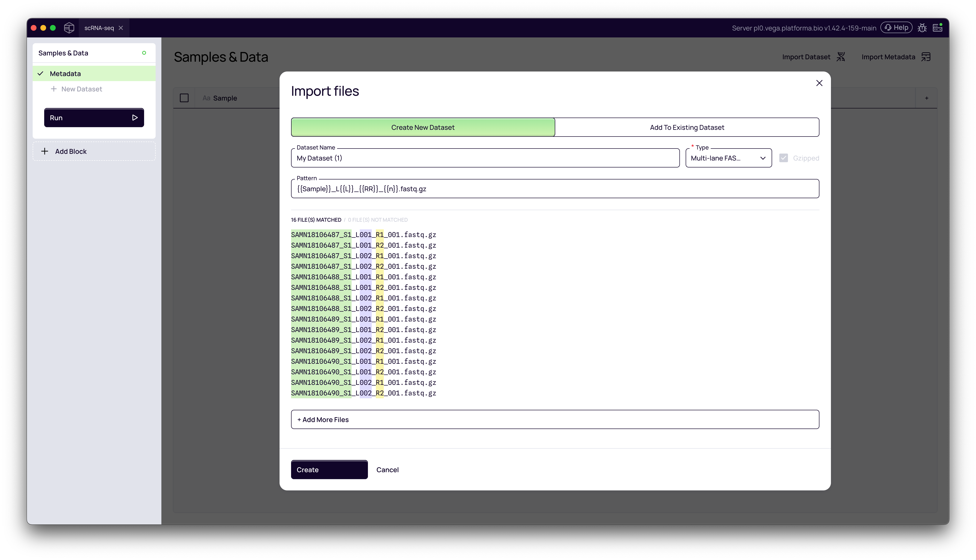This screenshot has height=560, width=976.
Task: Click the bug report icon in the title bar
Action: pyautogui.click(x=922, y=28)
